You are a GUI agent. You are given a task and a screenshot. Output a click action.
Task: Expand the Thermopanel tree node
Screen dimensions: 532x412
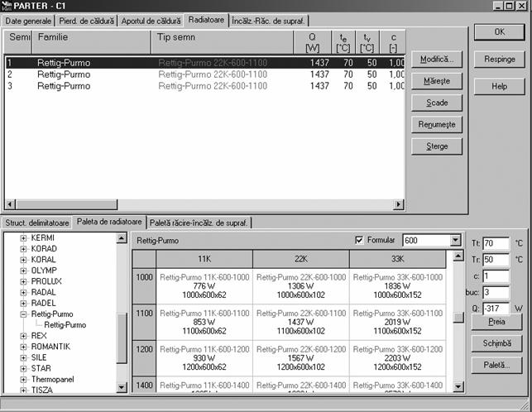(x=24, y=379)
